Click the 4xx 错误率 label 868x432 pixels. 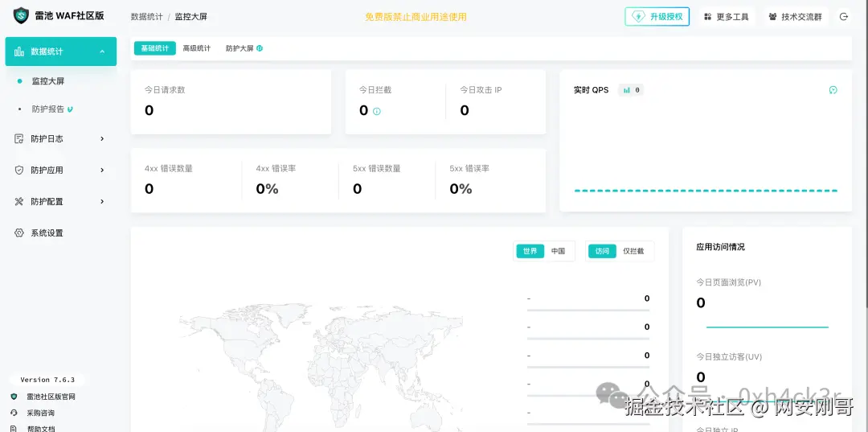276,168
